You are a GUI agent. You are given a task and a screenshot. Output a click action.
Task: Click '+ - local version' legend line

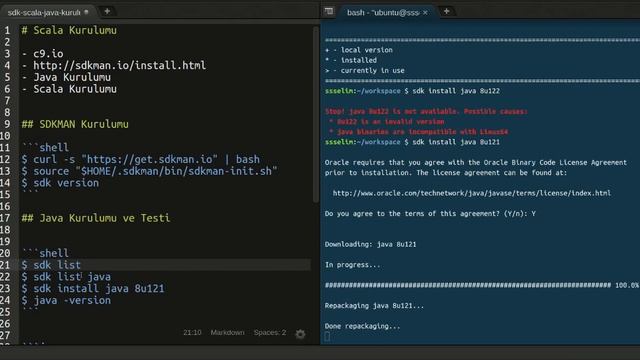coord(359,50)
